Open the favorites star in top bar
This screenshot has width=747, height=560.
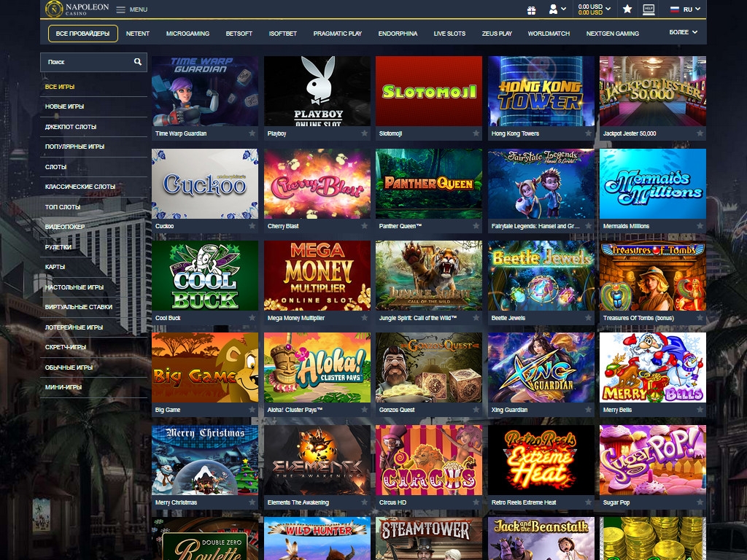tap(627, 9)
